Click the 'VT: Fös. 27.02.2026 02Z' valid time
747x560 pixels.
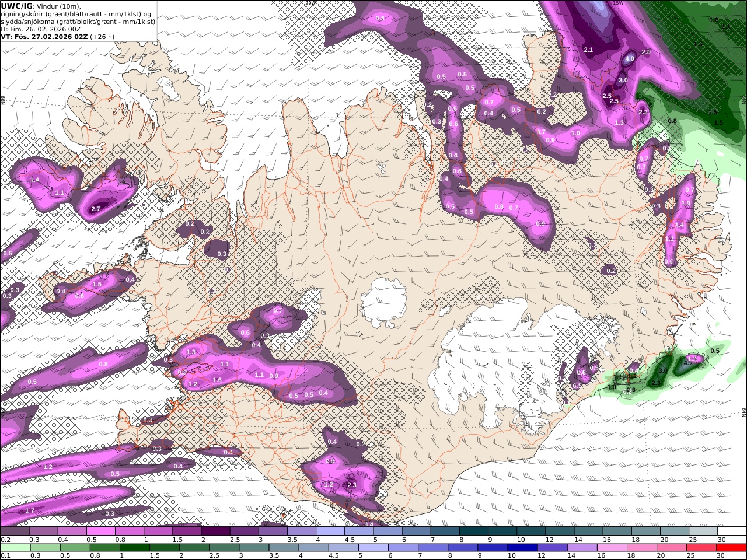(x=44, y=36)
